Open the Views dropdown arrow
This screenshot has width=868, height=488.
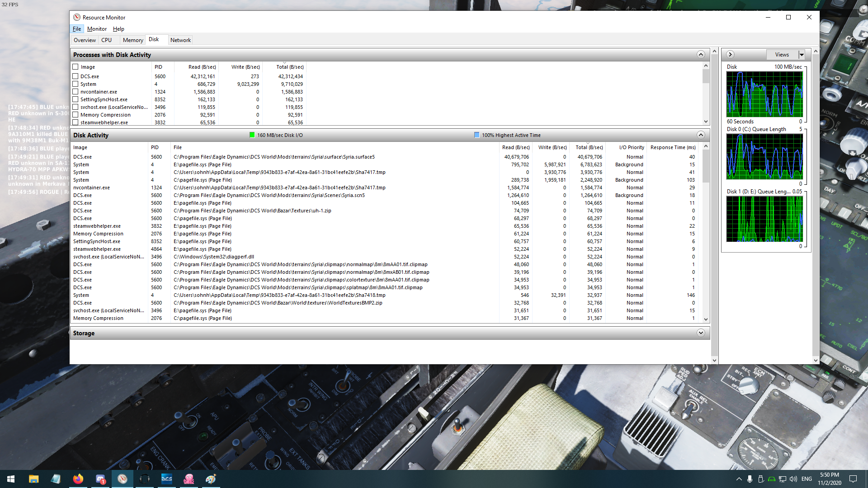[x=802, y=55]
